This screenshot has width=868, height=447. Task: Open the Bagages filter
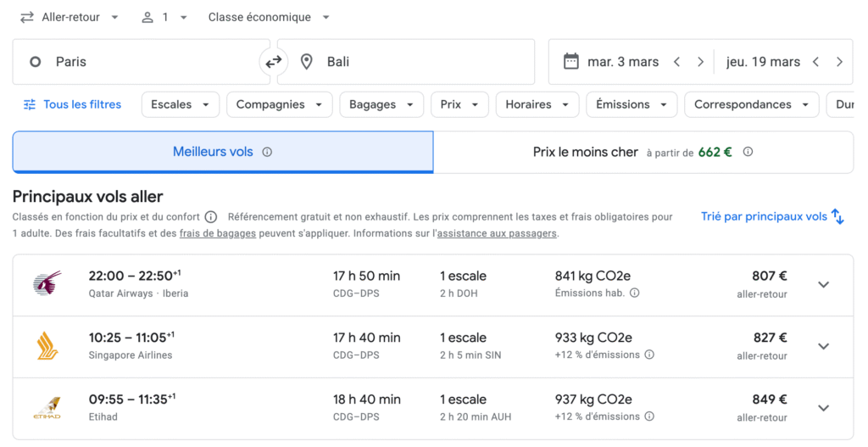(381, 104)
